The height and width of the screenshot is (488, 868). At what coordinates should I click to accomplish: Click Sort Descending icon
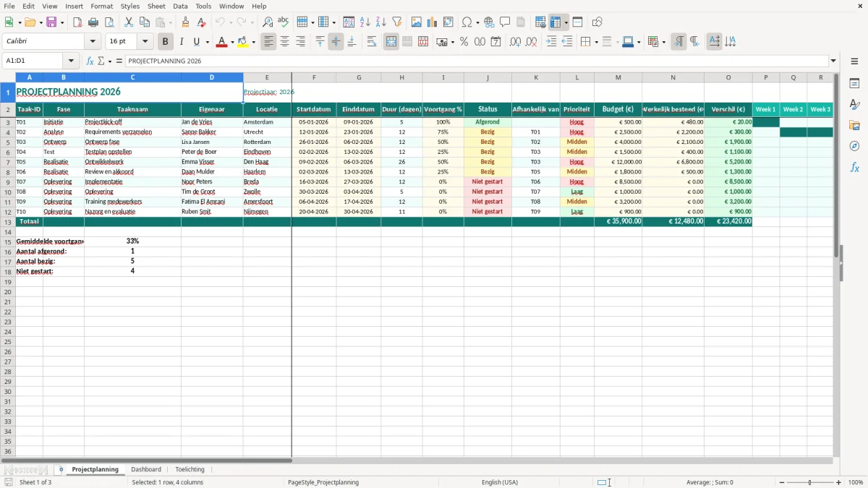coord(381,22)
